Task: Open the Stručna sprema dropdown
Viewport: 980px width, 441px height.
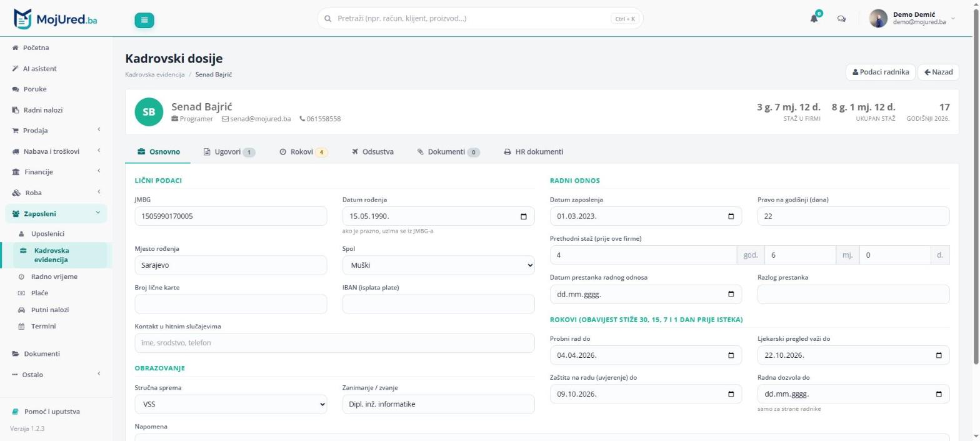Action: point(231,404)
